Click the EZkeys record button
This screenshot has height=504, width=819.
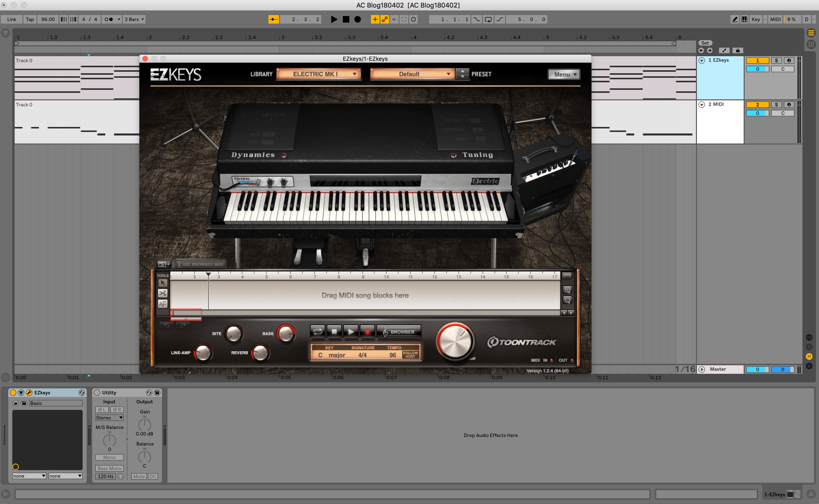[x=368, y=331]
